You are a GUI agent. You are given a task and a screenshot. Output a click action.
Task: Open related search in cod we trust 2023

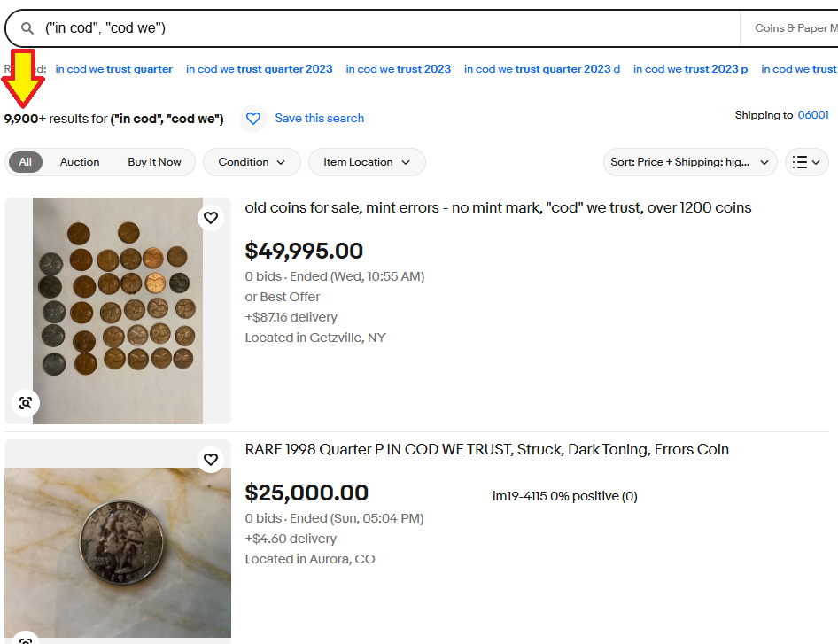(398, 69)
